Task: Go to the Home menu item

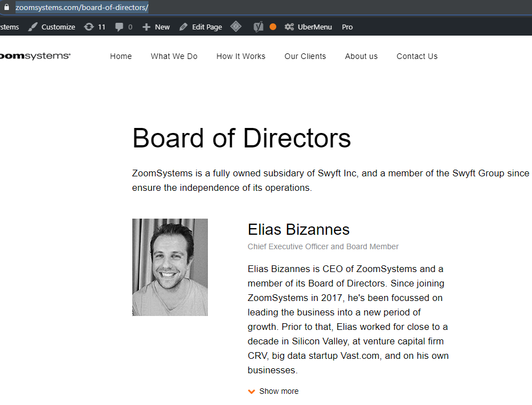Action: pos(121,56)
